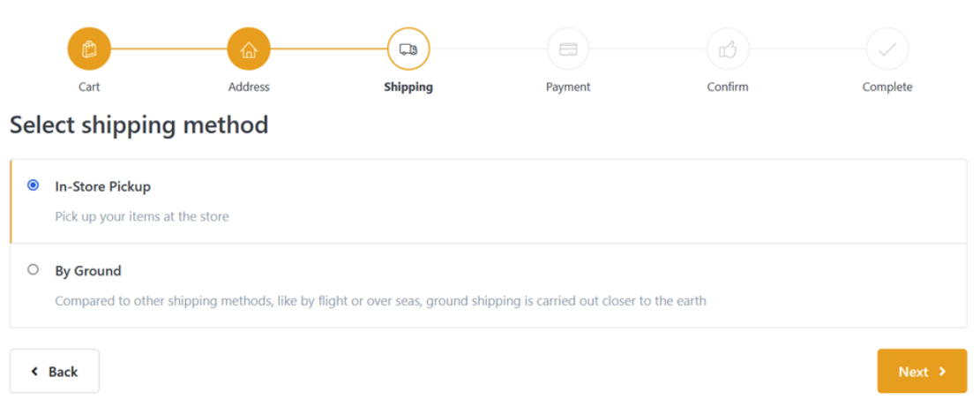
Task: Click the Shipping step label
Action: (408, 87)
